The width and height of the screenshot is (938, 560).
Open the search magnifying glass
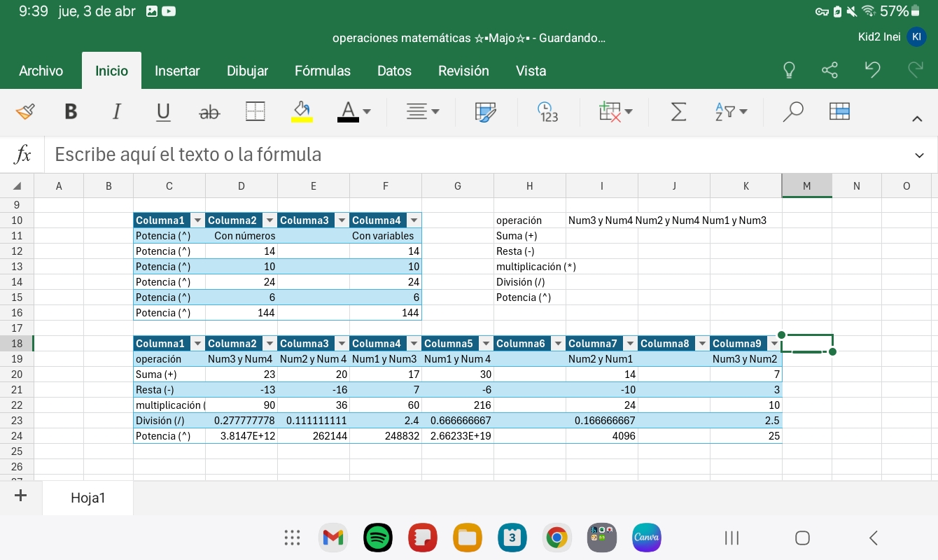pyautogui.click(x=792, y=111)
